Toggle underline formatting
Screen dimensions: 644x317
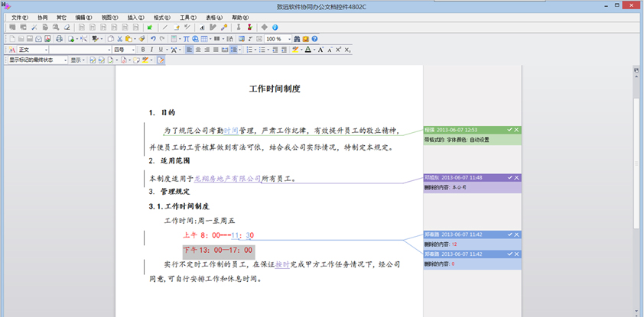[x=161, y=50]
